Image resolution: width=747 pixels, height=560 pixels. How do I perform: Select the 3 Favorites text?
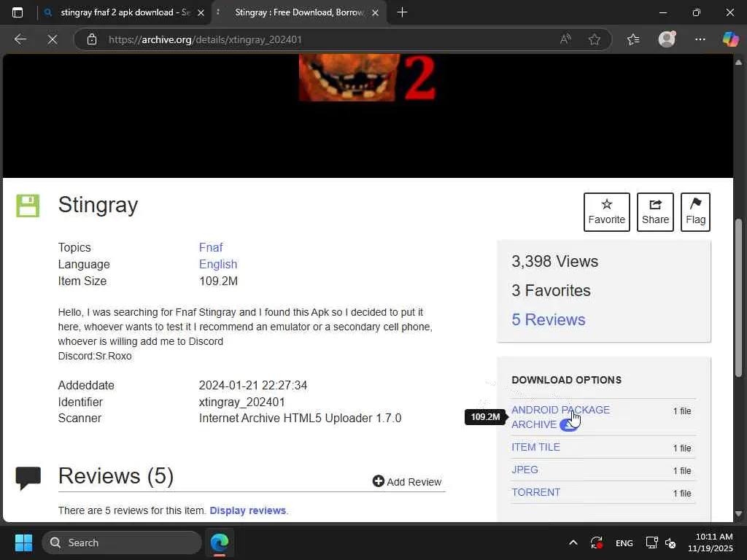551,290
